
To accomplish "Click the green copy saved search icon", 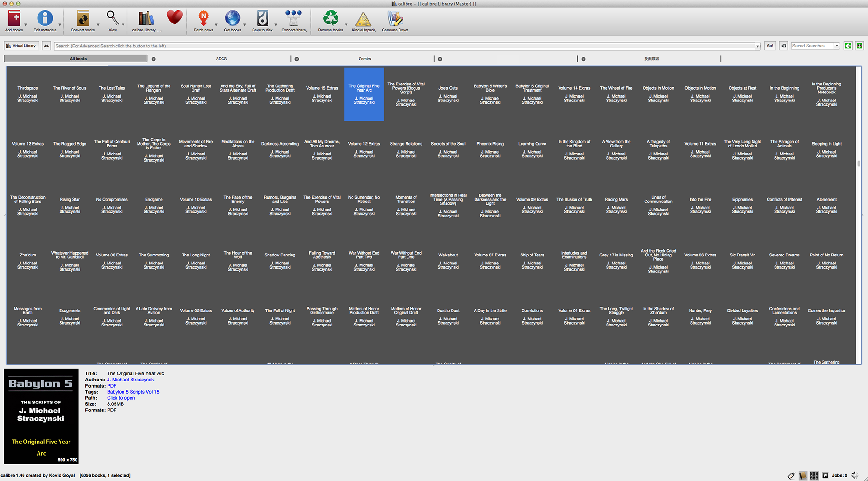I will click(848, 46).
